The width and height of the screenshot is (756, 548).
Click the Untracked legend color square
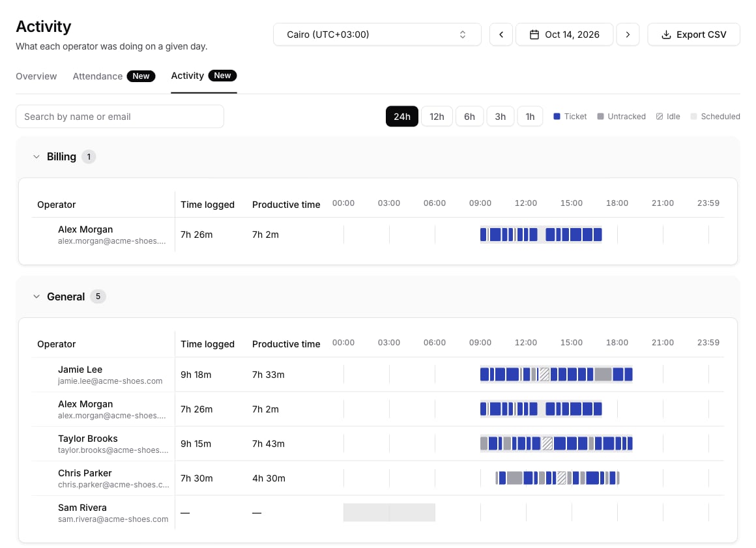coord(600,117)
